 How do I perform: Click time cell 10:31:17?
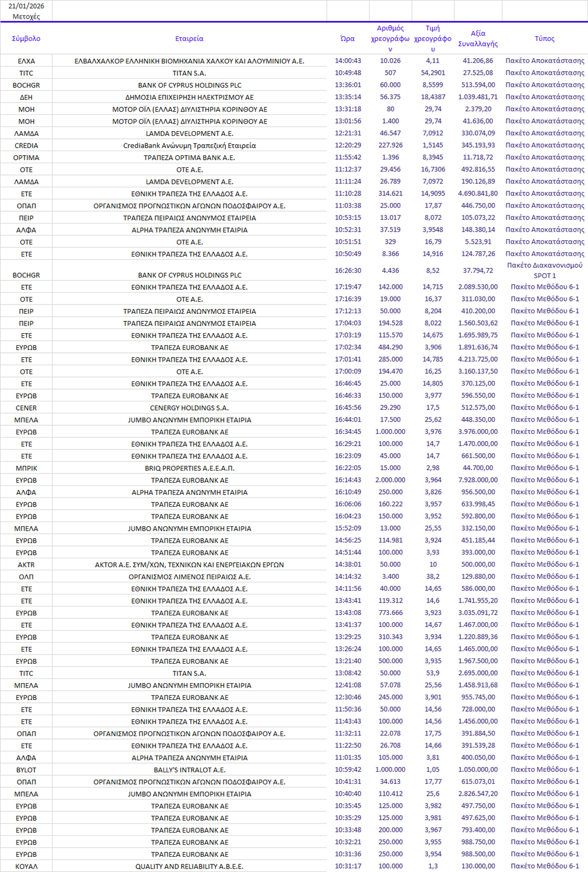click(x=348, y=866)
